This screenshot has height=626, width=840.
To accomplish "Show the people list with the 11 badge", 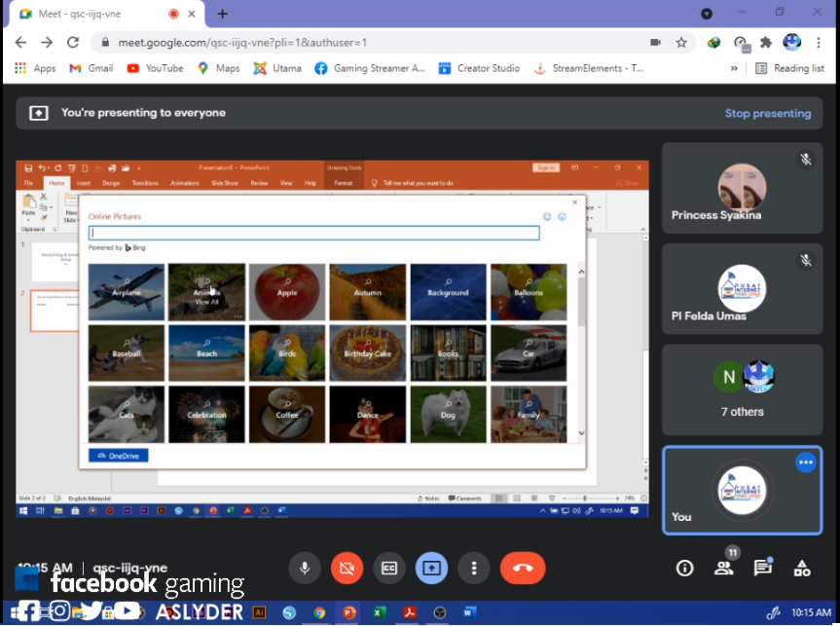I will (723, 568).
